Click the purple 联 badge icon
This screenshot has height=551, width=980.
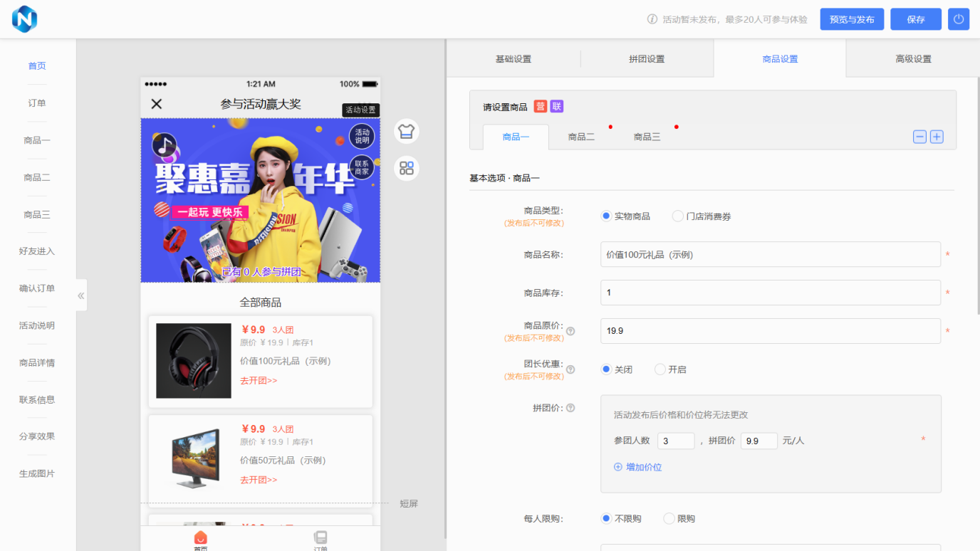(x=557, y=105)
